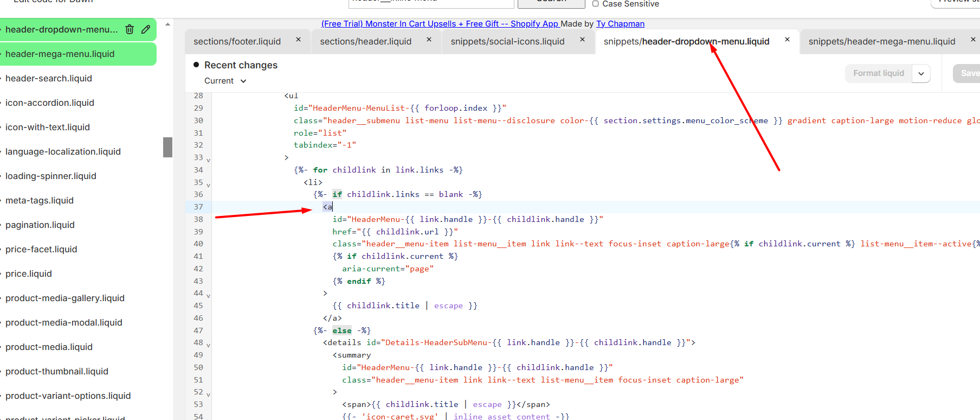The image size is (980, 420).
Task: Click the file list scrollbar thumb
Action: (167, 147)
